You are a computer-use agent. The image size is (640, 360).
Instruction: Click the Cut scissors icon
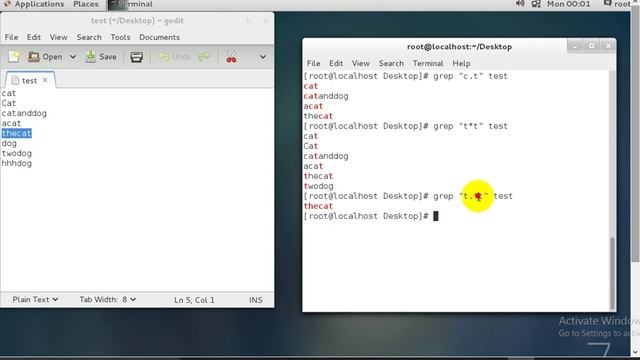(x=231, y=57)
